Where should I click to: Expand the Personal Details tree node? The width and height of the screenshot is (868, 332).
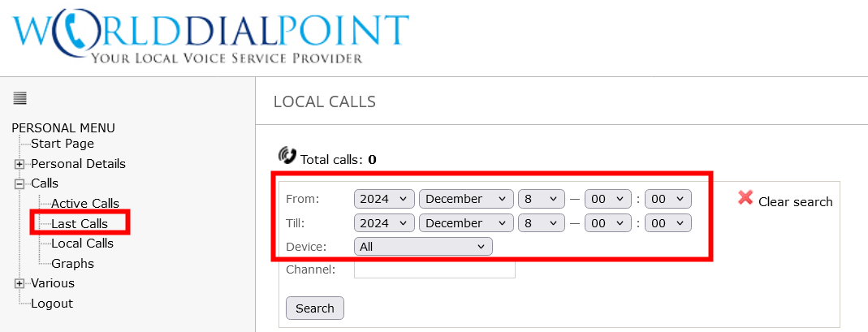coord(19,164)
